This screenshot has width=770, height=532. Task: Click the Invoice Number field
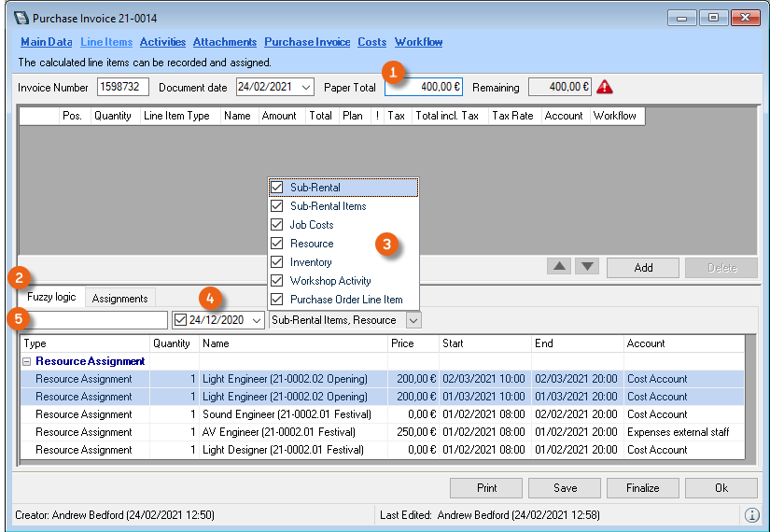123,88
